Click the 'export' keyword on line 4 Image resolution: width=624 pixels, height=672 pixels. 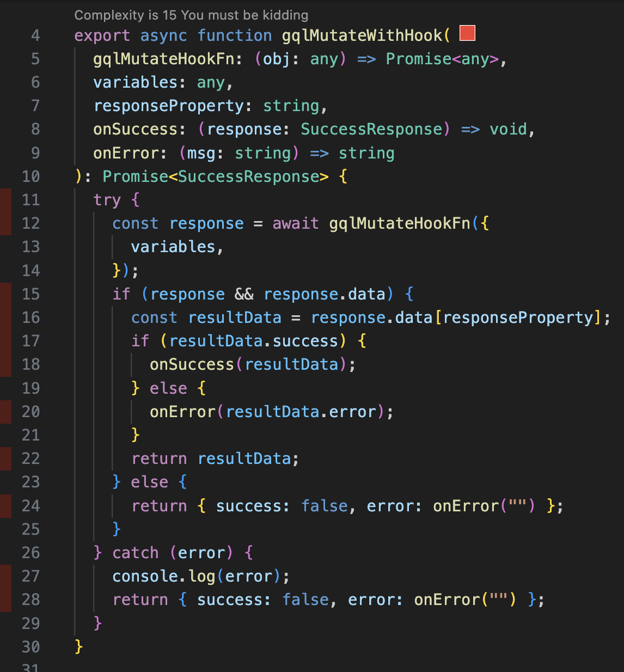[x=102, y=35]
